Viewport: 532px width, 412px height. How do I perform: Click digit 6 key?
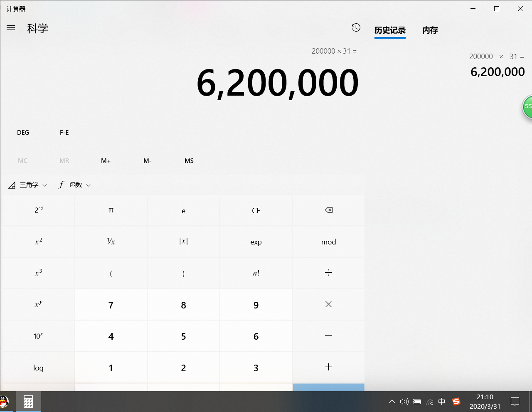tap(256, 336)
